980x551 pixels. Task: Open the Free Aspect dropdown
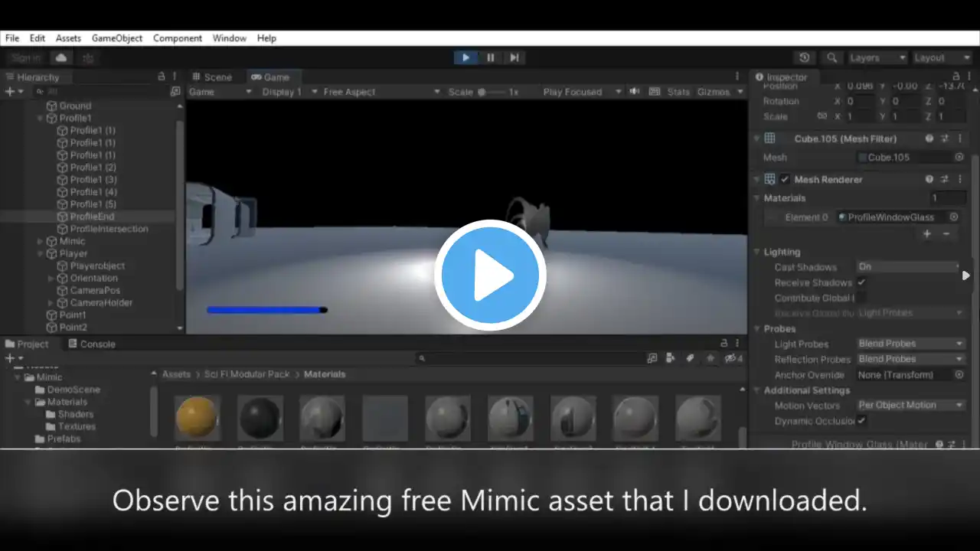pos(381,92)
